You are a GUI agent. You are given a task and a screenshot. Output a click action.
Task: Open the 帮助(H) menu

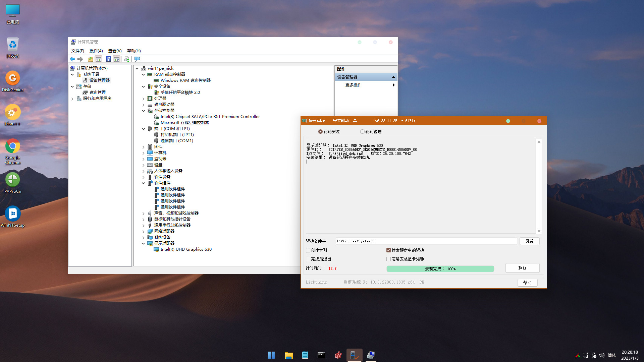[134, 51]
